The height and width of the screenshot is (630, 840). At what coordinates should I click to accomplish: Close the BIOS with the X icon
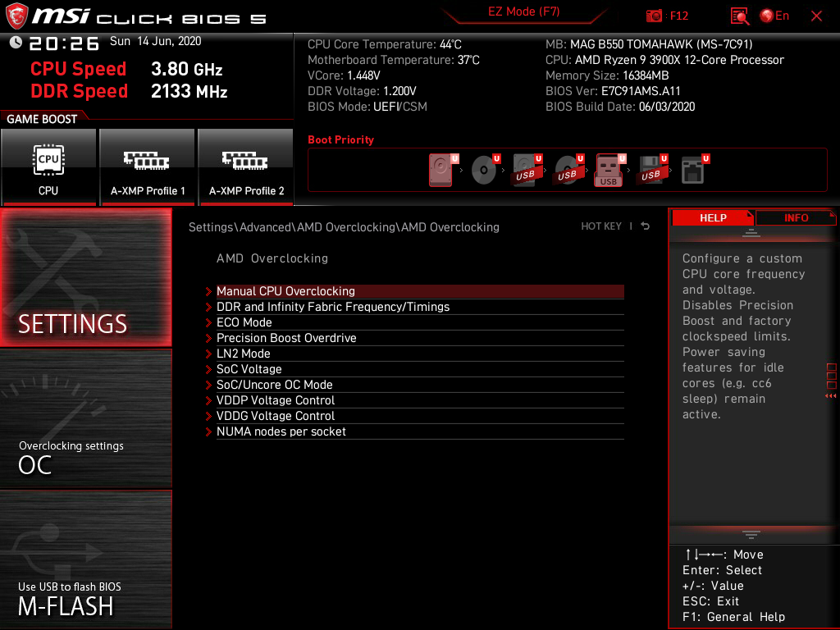816,16
